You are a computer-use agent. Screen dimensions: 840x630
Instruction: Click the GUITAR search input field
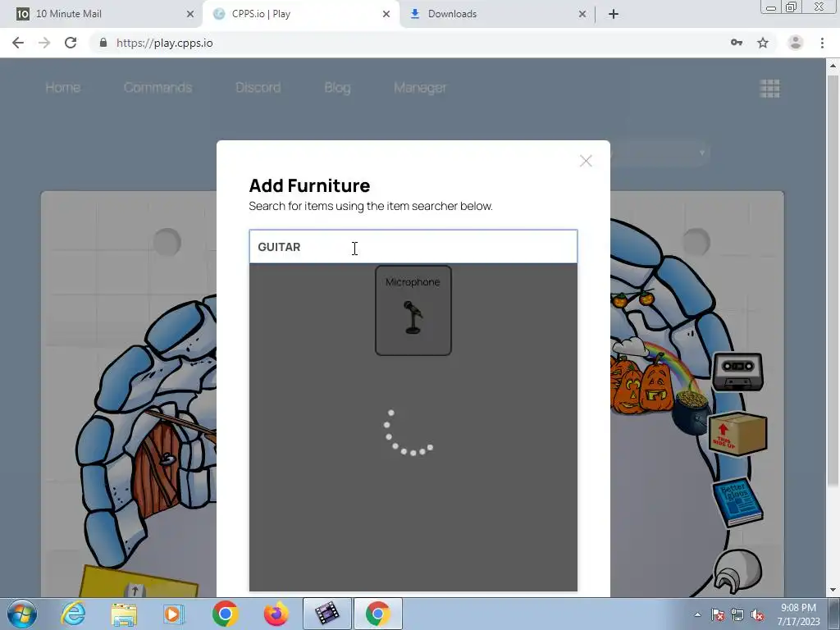click(413, 247)
